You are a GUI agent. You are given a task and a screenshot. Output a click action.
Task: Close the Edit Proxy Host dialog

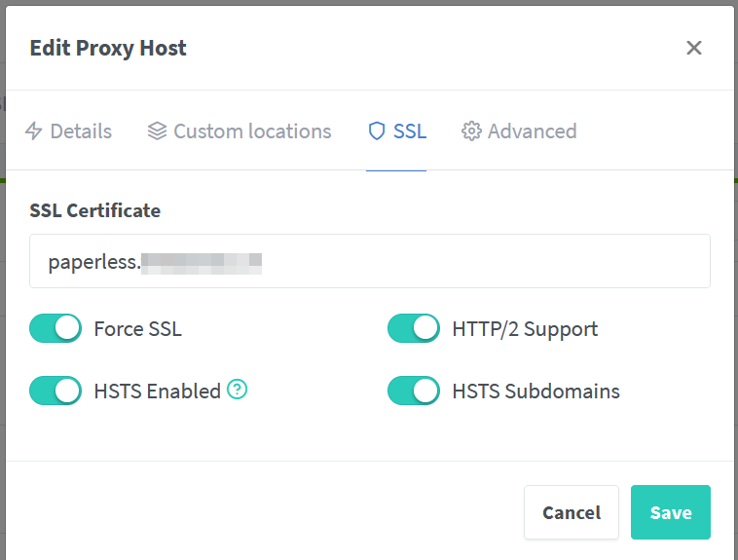694,48
